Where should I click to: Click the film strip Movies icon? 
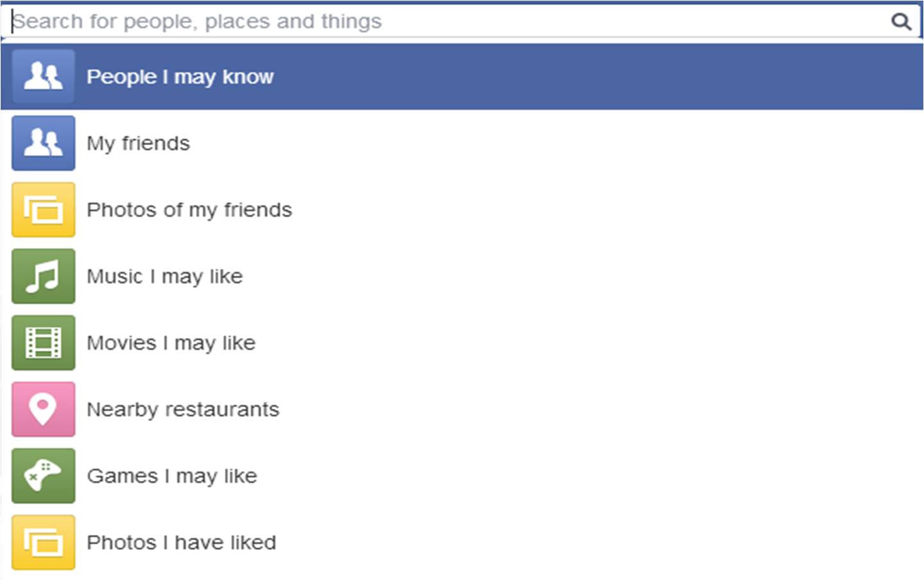pyautogui.click(x=43, y=342)
